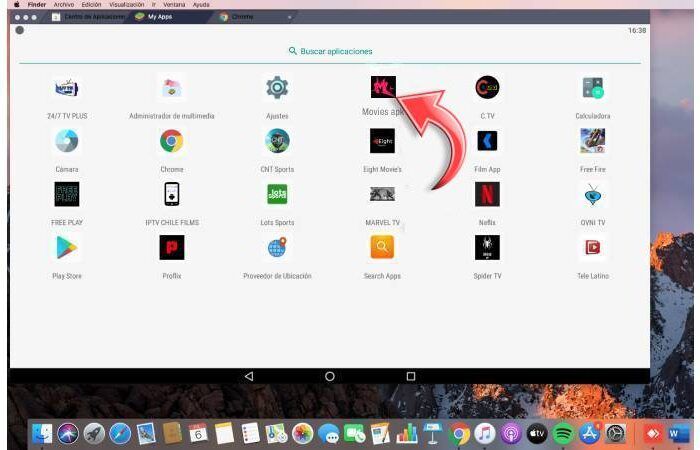Open the C.TV app icon
This screenshot has width=700, height=450.
point(488,88)
